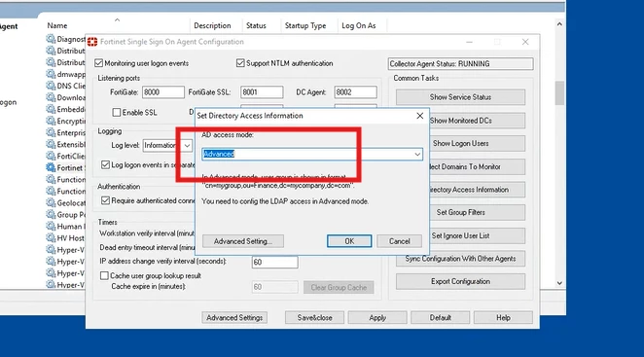This screenshot has width=644, height=357.
Task: Click the DC Agent port 8002 field
Action: pos(355,92)
